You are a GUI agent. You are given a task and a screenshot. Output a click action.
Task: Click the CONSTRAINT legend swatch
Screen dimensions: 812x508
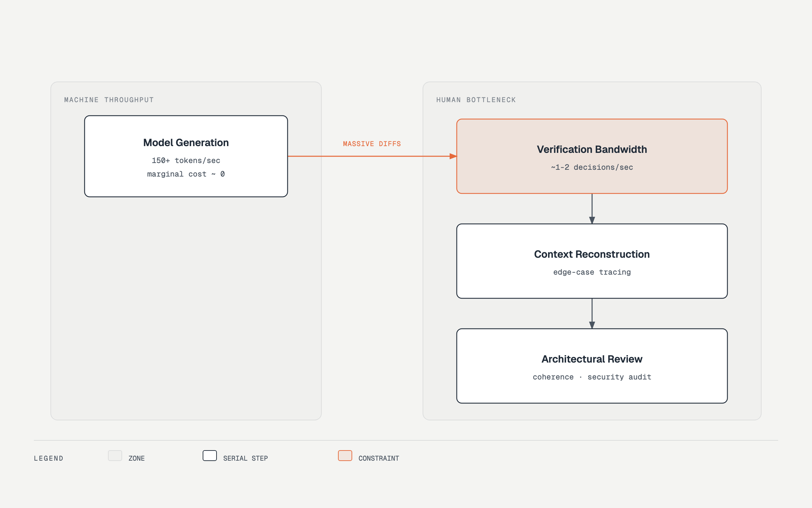point(345,456)
